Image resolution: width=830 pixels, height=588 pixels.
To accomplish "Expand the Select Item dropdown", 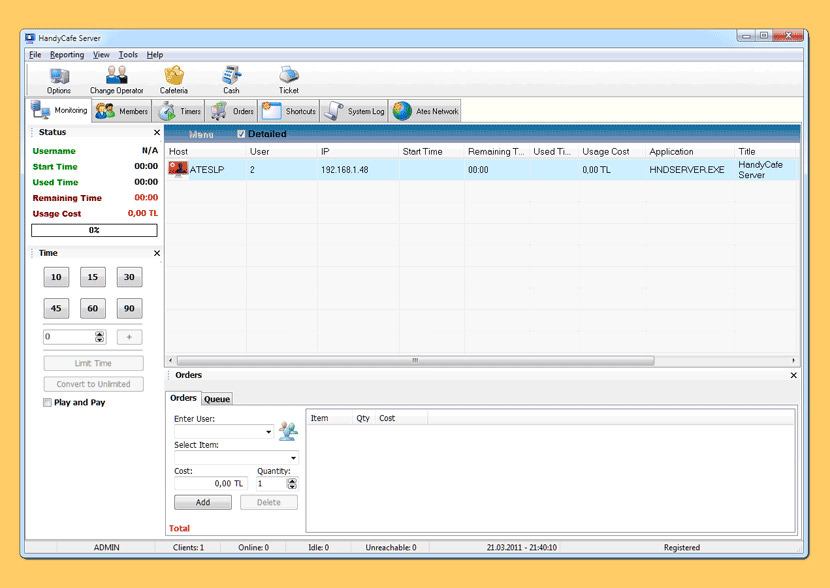I will tap(293, 458).
